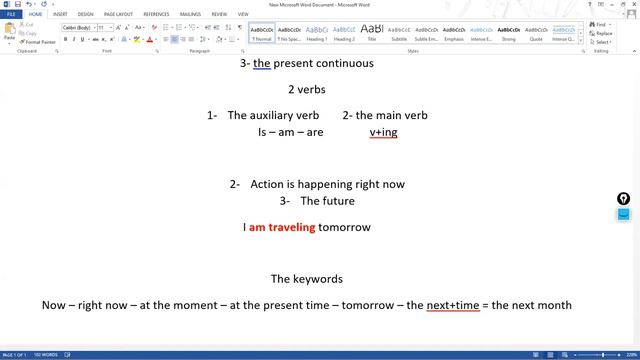Click the Redo/Repeat icon
The image size is (640, 360).
click(44, 4)
